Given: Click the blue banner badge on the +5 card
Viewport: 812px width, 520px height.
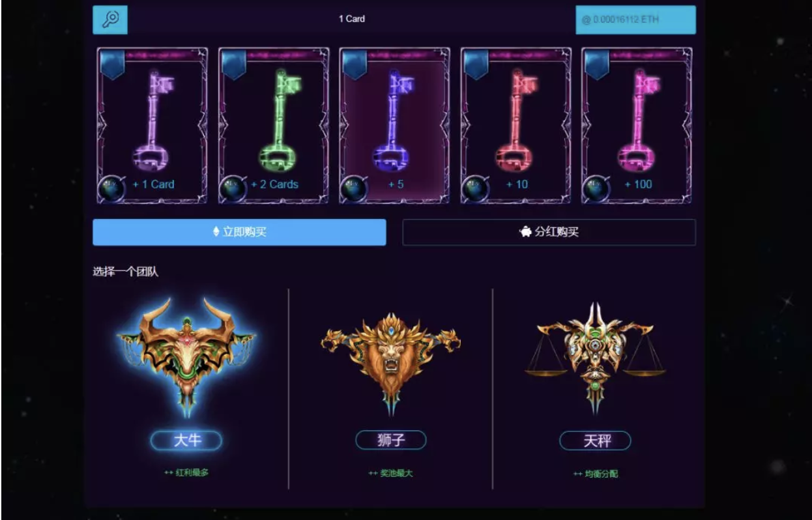Looking at the screenshot, I should pyautogui.click(x=355, y=65).
